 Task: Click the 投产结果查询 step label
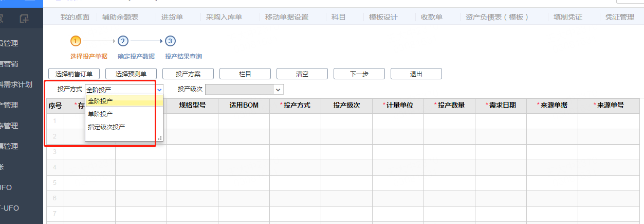click(183, 56)
